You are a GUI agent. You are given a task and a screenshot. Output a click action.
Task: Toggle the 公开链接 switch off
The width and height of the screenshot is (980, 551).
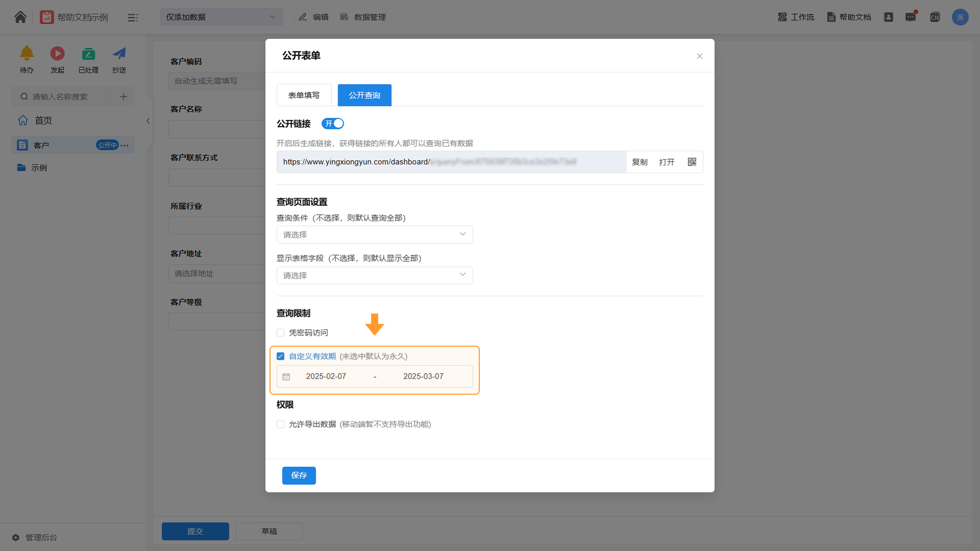pyautogui.click(x=333, y=124)
